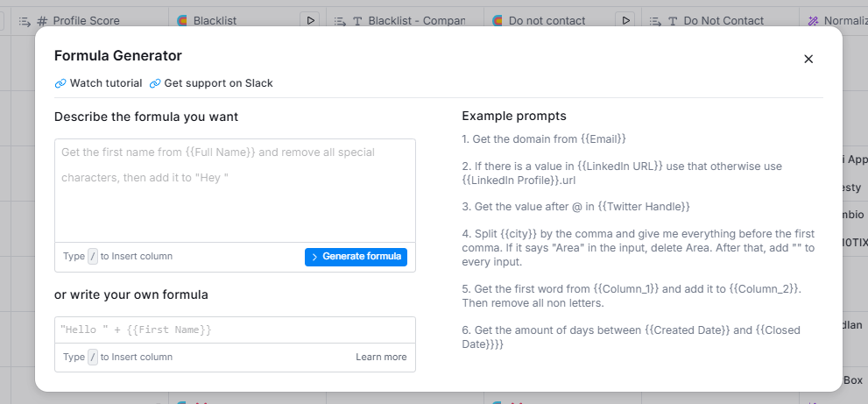Click the Do not contact column Claygent icon

[x=497, y=20]
